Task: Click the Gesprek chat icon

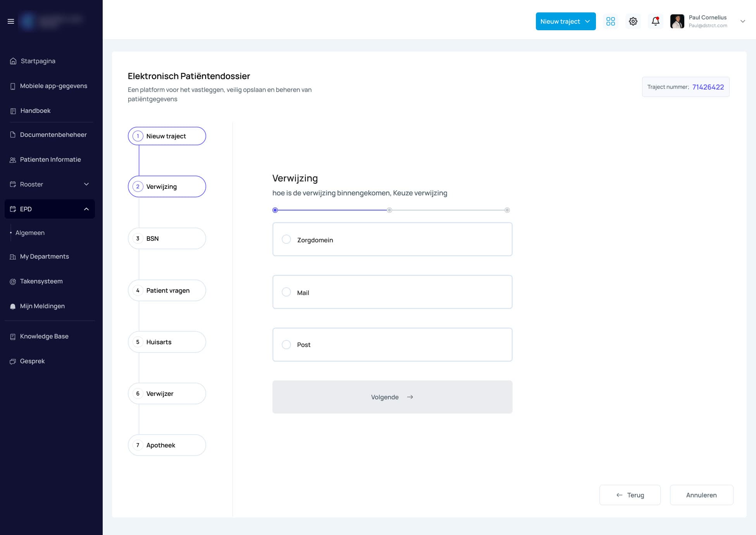Action: tap(13, 361)
